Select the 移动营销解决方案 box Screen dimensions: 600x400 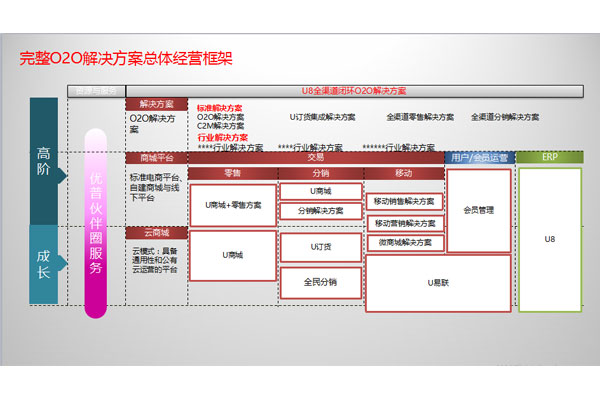click(x=405, y=223)
